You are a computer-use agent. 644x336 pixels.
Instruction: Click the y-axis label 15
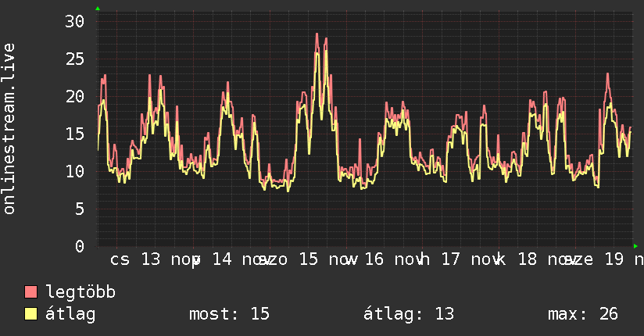74,134
